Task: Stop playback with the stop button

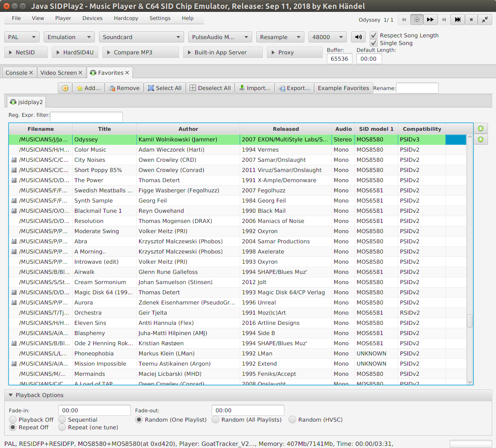Action: 471,20
